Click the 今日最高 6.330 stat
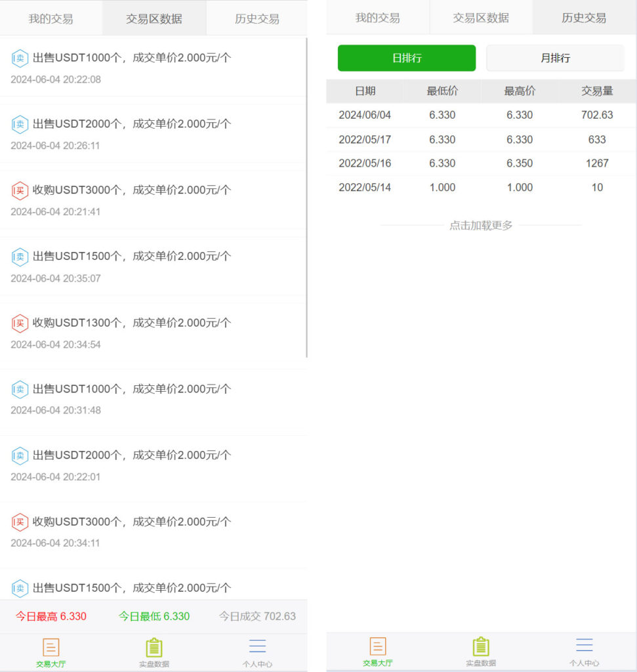The height and width of the screenshot is (672, 637). pyautogui.click(x=51, y=616)
